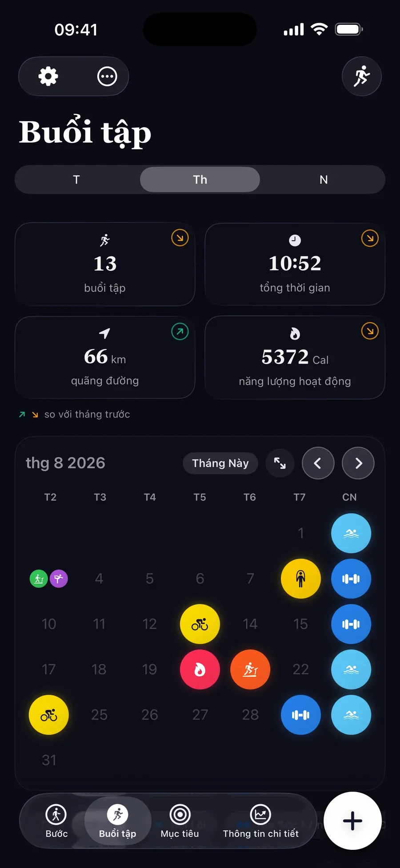Switch the period selector to T

point(76,180)
